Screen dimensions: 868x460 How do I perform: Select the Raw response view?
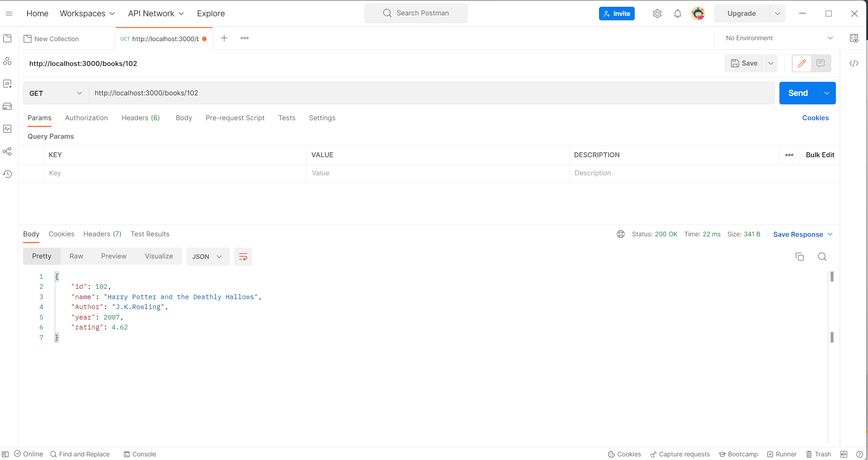pos(76,256)
